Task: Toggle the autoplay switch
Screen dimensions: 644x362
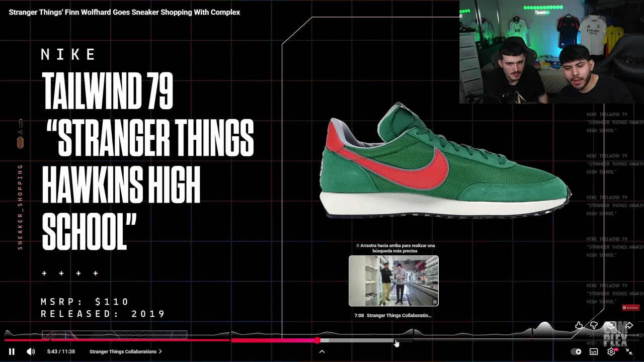Action: [576, 351]
